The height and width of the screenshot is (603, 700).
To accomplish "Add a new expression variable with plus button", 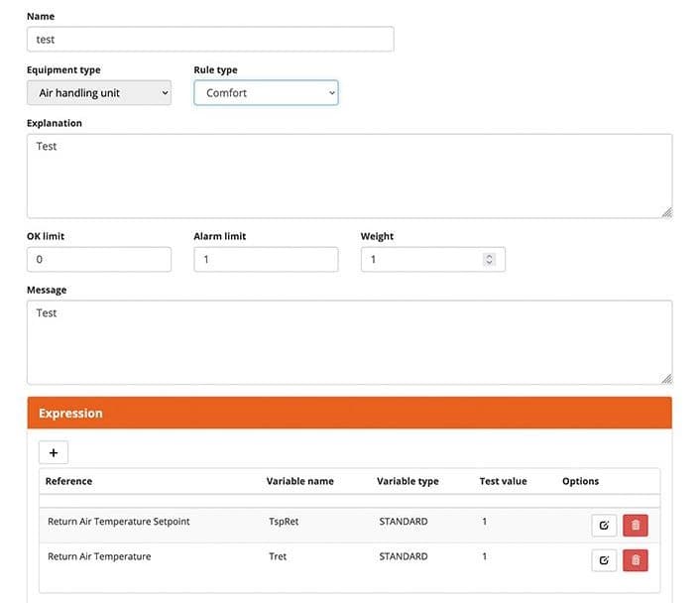I will point(54,453).
